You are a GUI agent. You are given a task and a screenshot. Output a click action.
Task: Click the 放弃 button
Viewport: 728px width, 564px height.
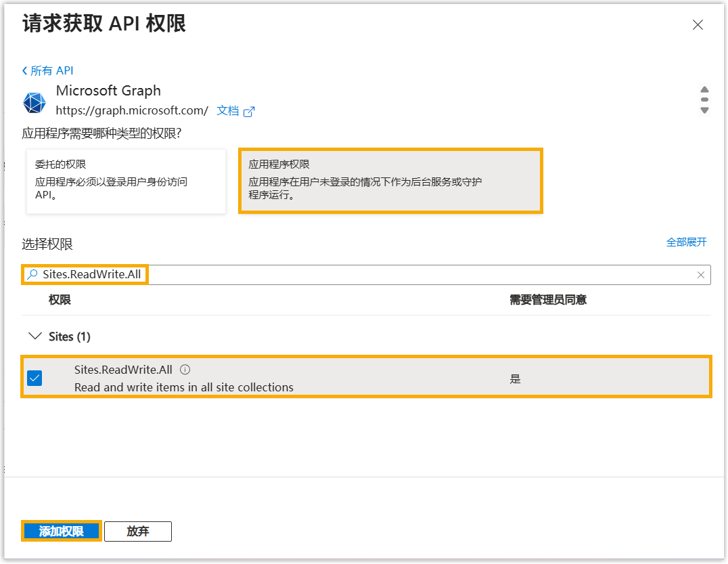(x=138, y=532)
